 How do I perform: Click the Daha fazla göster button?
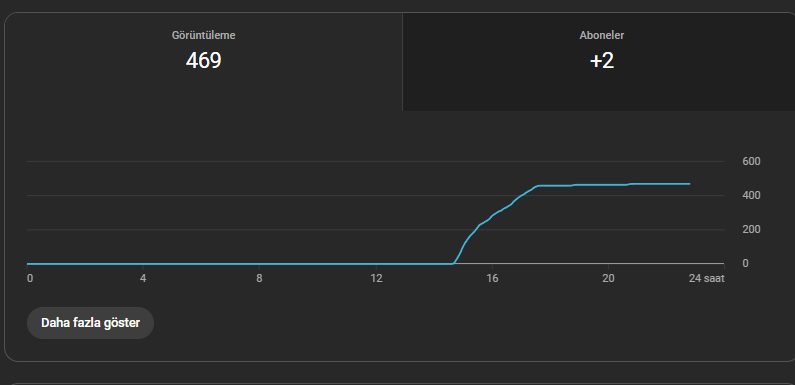pos(90,323)
